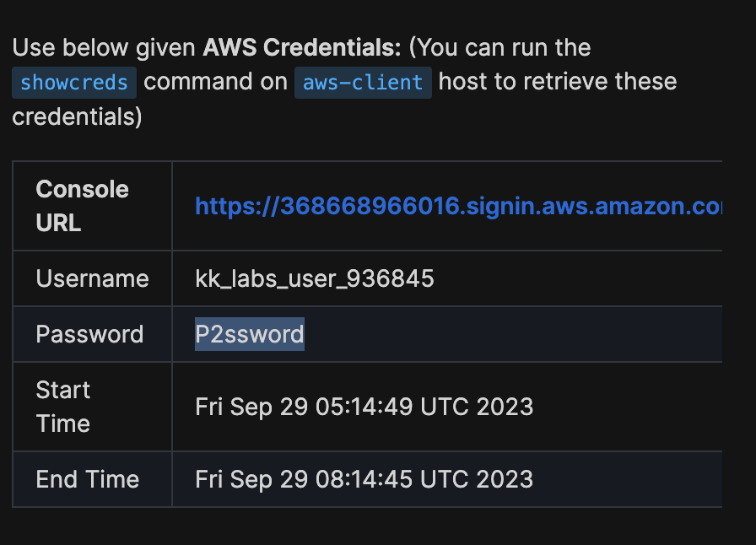
Task: Click the aws-client host code snippet
Action: point(363,83)
